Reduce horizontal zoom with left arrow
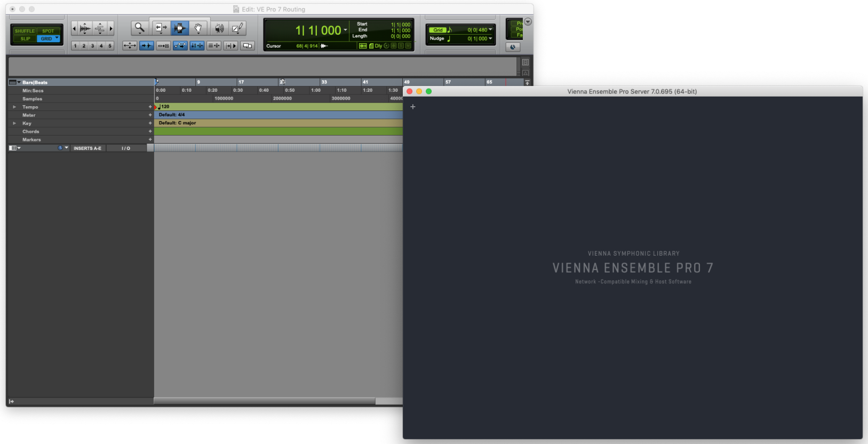The height and width of the screenshot is (444, 868). pyautogui.click(x=74, y=28)
